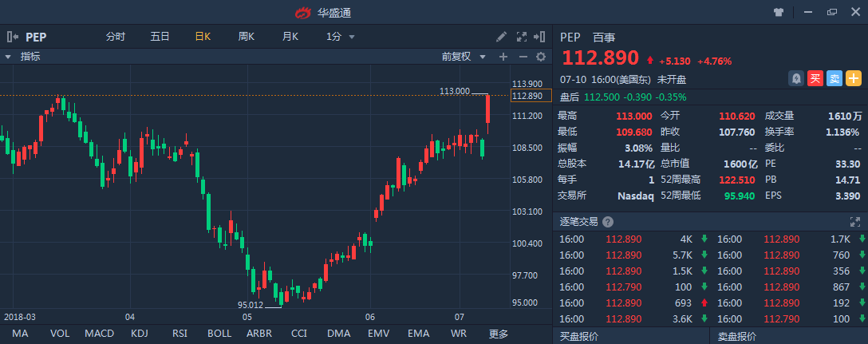This screenshot has height=344, width=868.
Task: Expand chart to fullscreen view
Action: pyautogui.click(x=522, y=37)
